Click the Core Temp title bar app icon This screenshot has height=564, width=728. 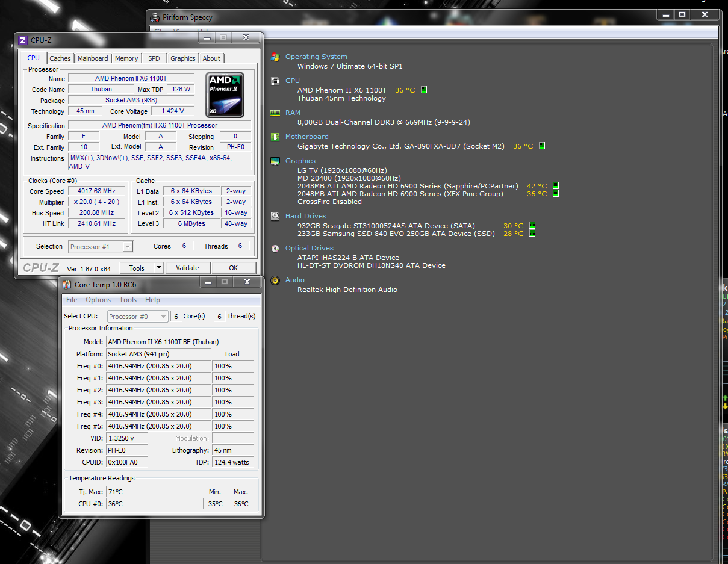(67, 284)
